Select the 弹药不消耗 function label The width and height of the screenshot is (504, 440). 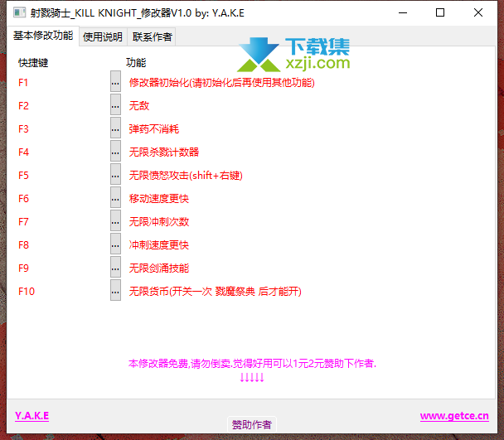point(154,129)
